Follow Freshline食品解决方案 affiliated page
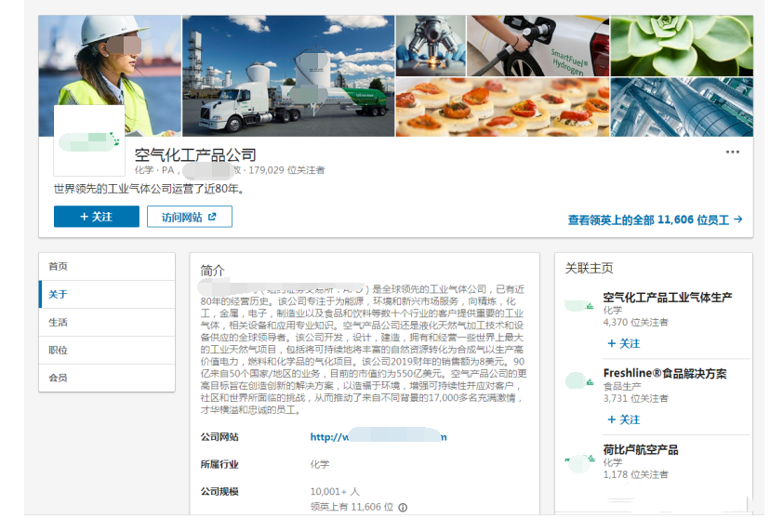The height and width of the screenshot is (532, 783). tap(624, 419)
